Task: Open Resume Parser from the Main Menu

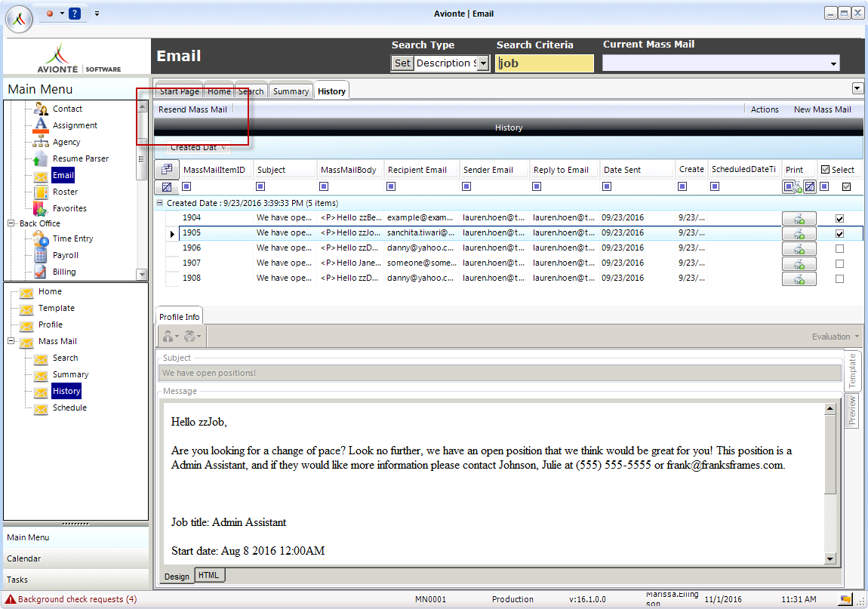Action: (x=80, y=158)
